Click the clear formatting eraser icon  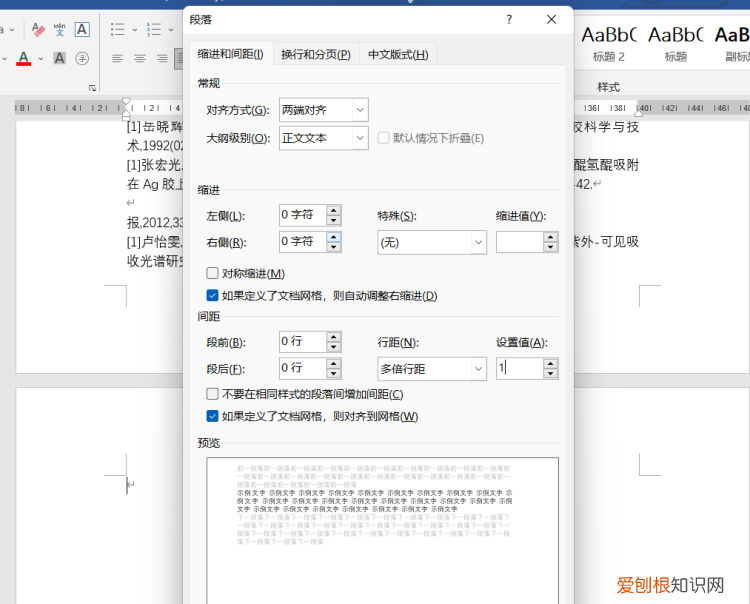point(38,30)
